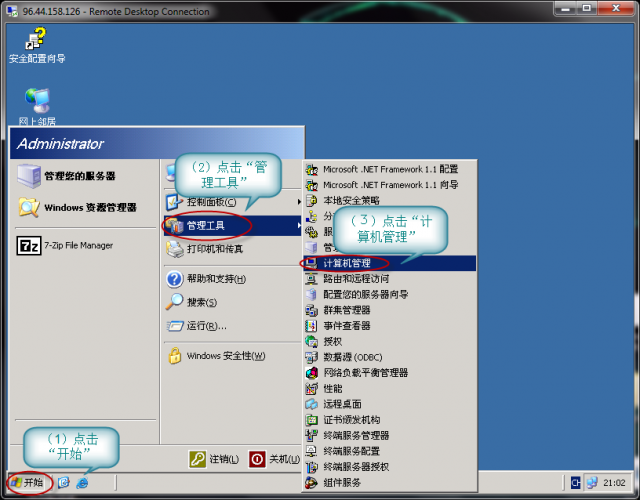Open 授权 from the submenu

[x=390, y=341]
